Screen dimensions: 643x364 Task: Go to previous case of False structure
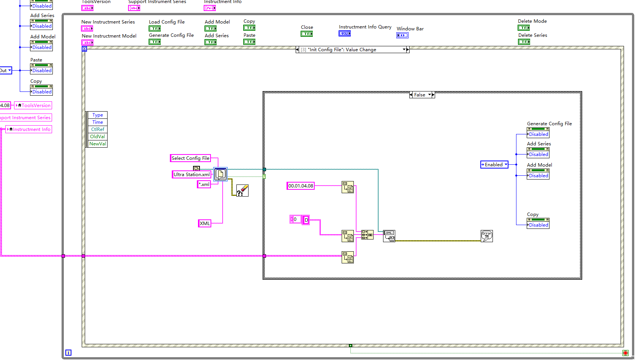(x=411, y=95)
